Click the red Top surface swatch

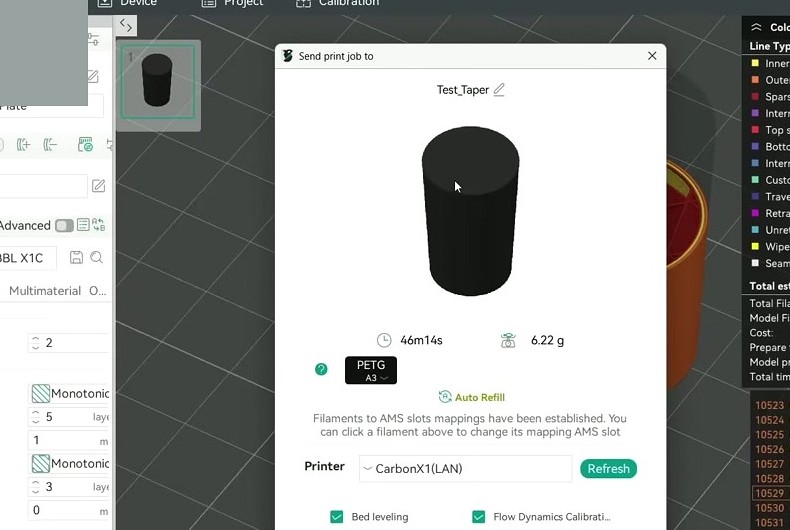point(755,129)
